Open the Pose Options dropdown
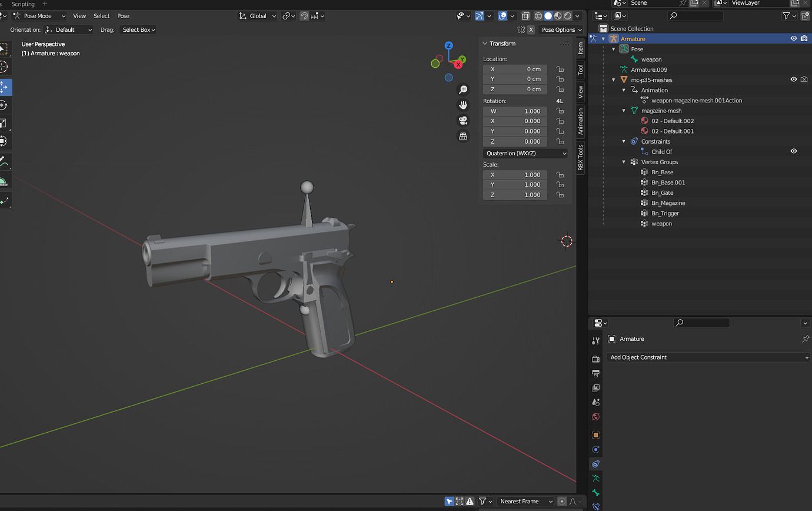812x511 pixels. (x=561, y=29)
